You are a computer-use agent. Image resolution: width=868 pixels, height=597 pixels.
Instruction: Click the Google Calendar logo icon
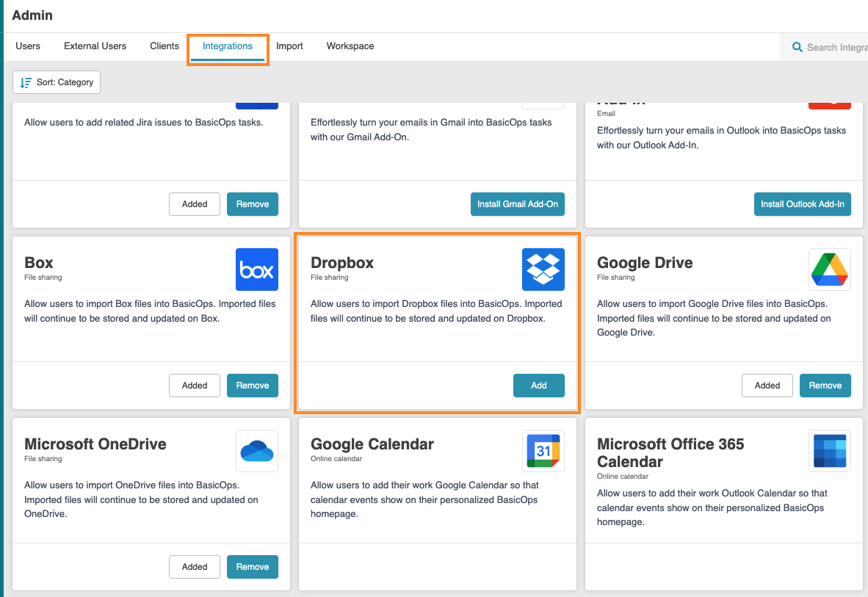[543, 450]
